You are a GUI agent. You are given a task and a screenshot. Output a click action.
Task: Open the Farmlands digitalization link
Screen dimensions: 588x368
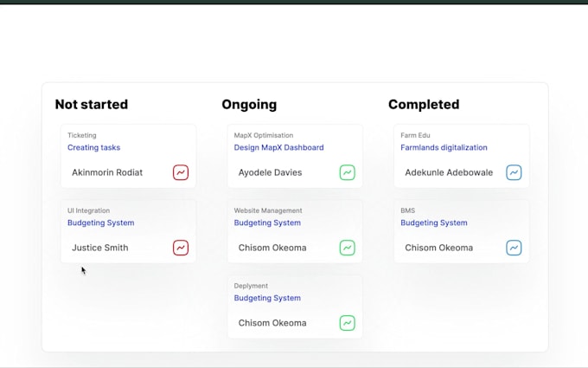(444, 148)
